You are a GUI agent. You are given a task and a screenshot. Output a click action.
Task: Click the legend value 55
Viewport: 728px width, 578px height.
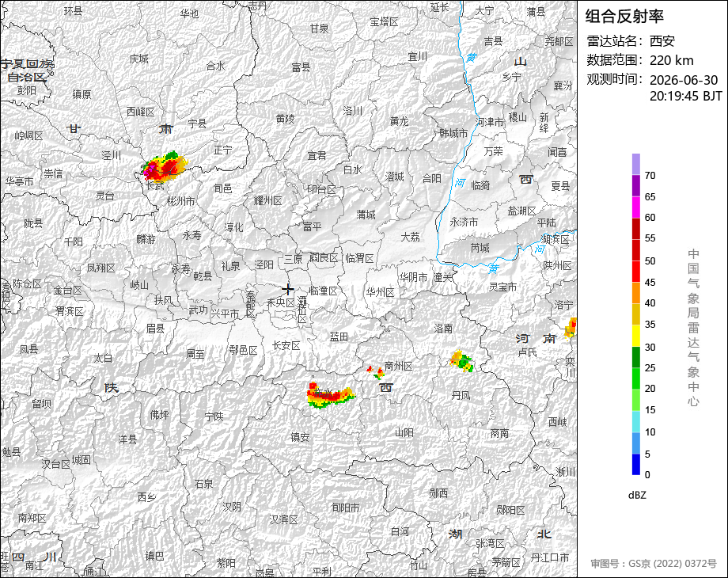tap(650, 238)
